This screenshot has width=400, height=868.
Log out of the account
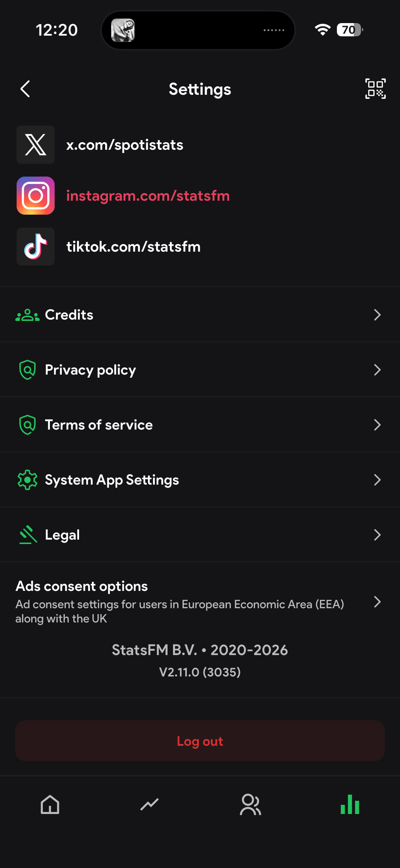tap(200, 741)
